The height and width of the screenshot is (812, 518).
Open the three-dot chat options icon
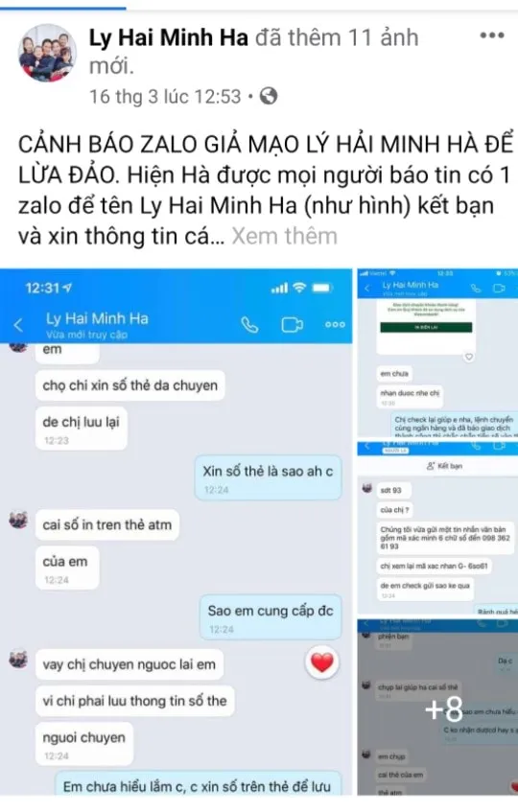335,325
